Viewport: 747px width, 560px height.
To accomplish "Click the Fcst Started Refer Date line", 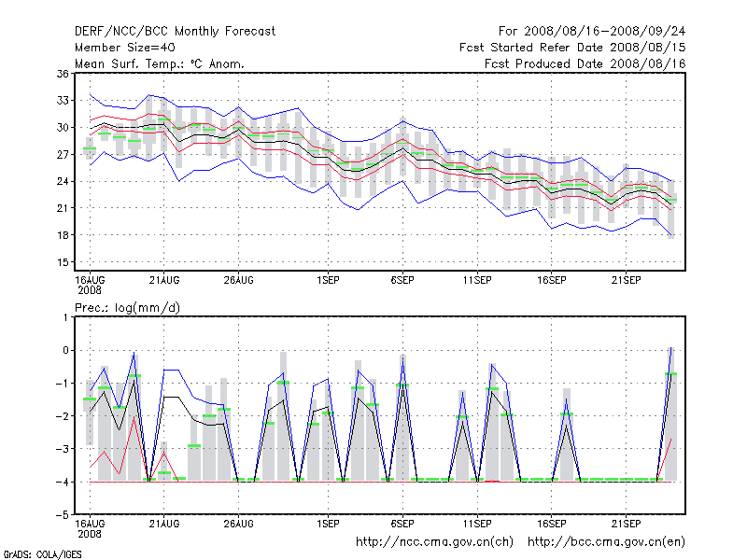I will pyautogui.click(x=572, y=47).
